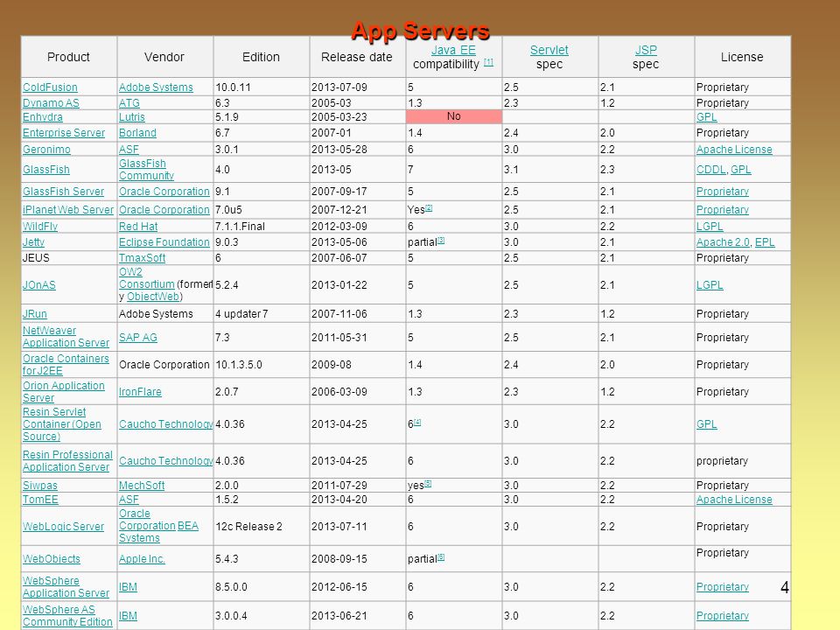Open the WebLogic Server link

[63, 527]
